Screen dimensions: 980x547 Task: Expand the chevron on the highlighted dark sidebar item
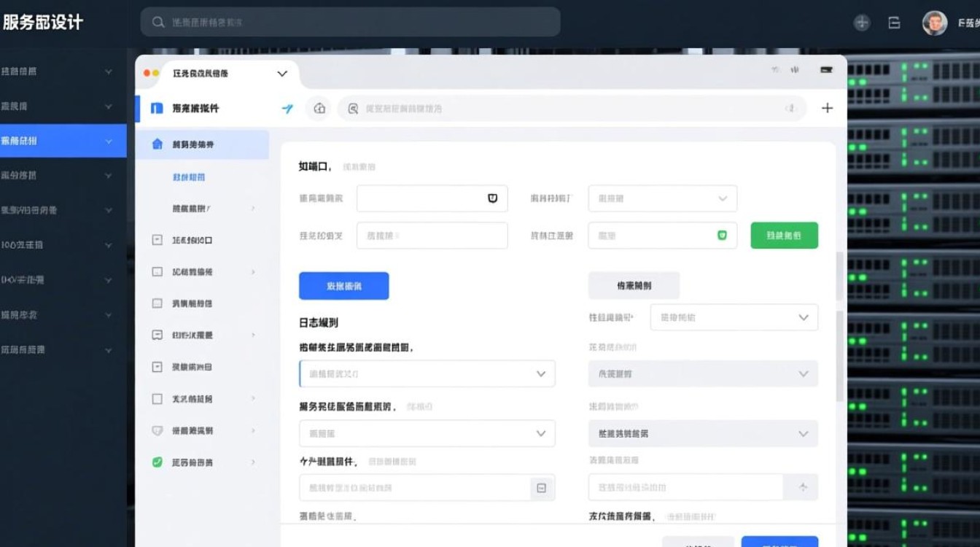[x=108, y=141]
